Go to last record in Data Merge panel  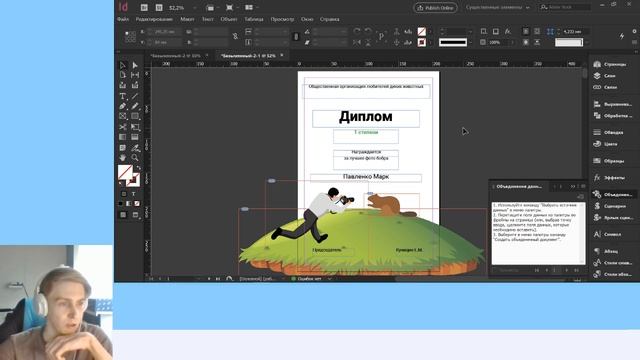(x=576, y=270)
